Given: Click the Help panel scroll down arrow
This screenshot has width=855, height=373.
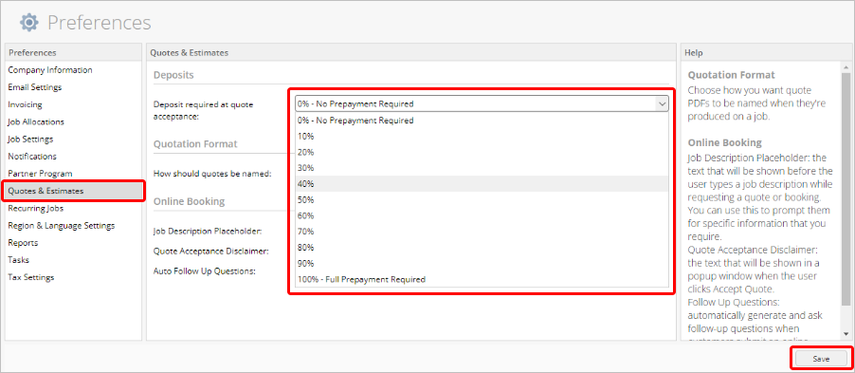Looking at the screenshot, I should tap(846, 334).
